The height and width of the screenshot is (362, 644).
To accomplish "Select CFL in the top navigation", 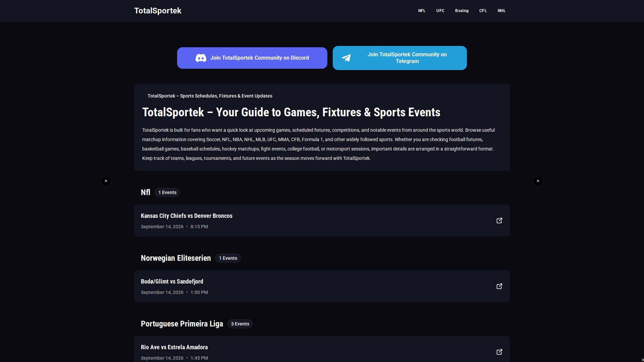I will pos(483,11).
